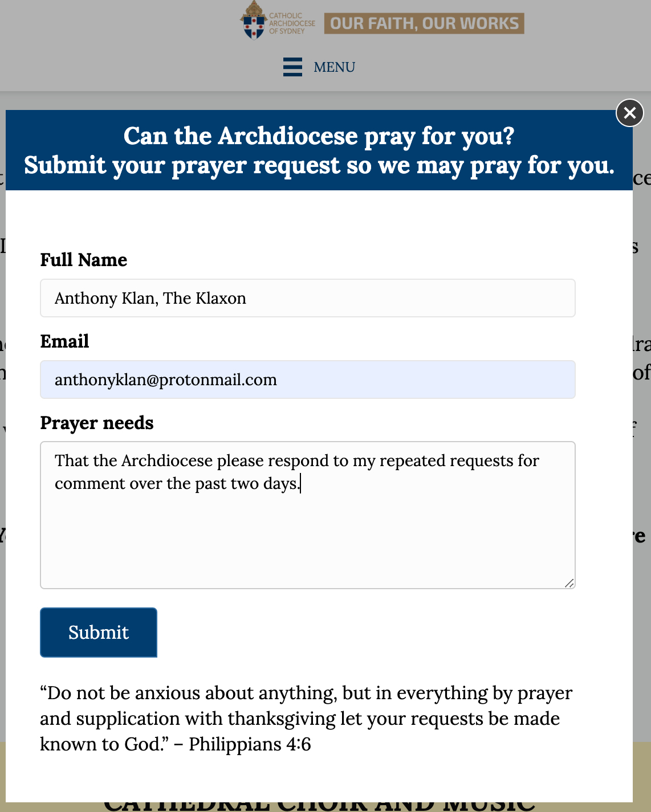Click the 'Can the Archdiocese pray for you?' heading
Screen dimensions: 651x812
coord(319,136)
